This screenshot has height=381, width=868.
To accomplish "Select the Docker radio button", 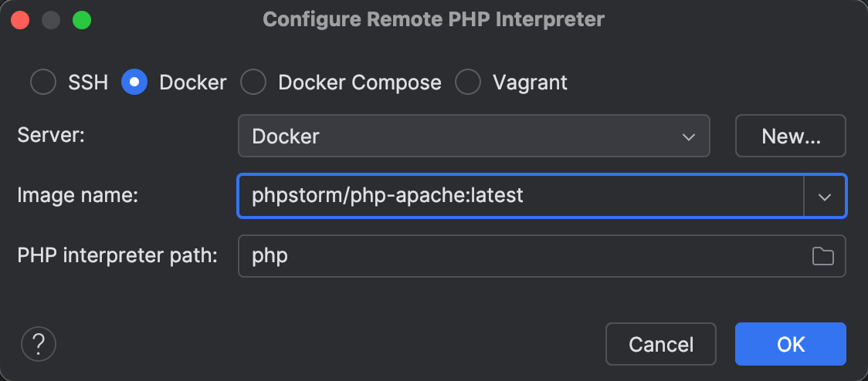I will 134,83.
